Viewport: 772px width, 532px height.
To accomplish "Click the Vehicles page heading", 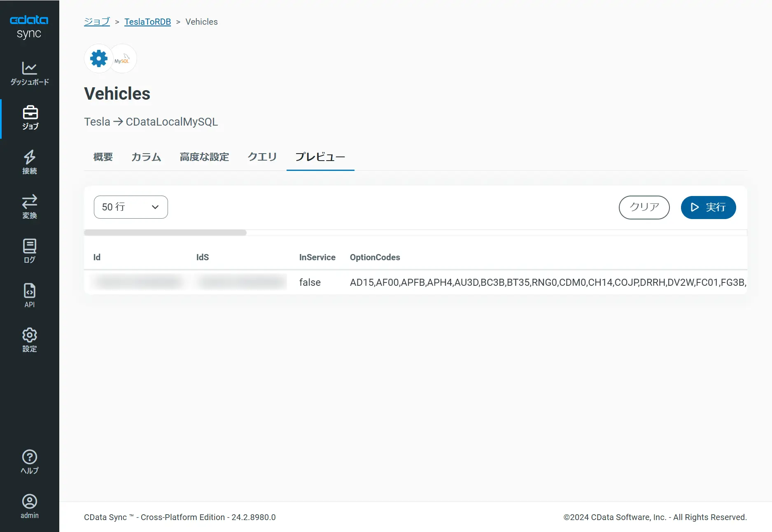I will (117, 94).
